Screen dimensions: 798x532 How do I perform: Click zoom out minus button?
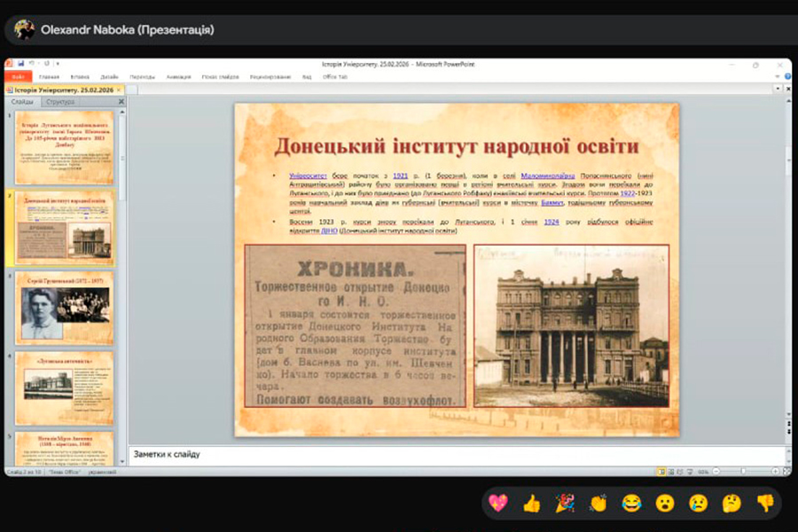[716, 472]
